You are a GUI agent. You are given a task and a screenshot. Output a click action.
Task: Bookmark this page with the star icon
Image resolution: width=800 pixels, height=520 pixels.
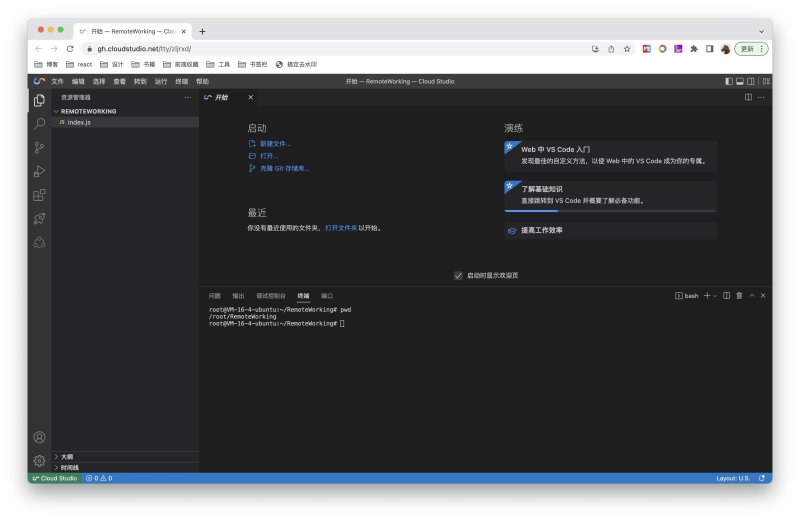(x=627, y=49)
